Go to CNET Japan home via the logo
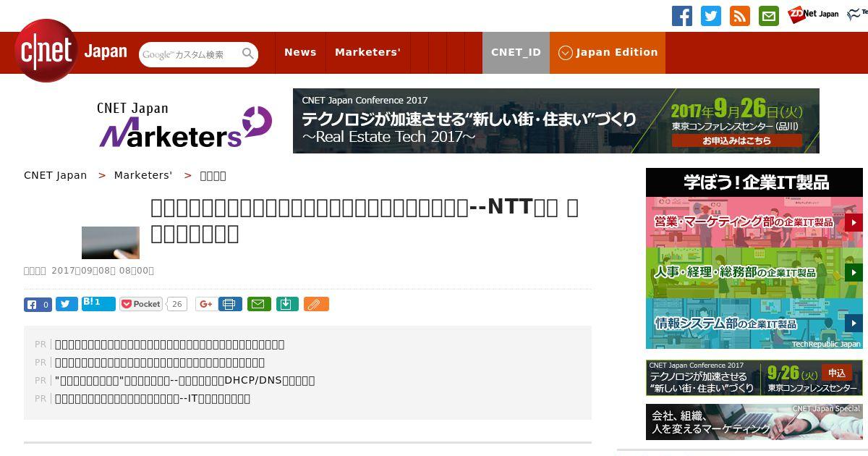The height and width of the screenshot is (456, 868). click(x=71, y=51)
